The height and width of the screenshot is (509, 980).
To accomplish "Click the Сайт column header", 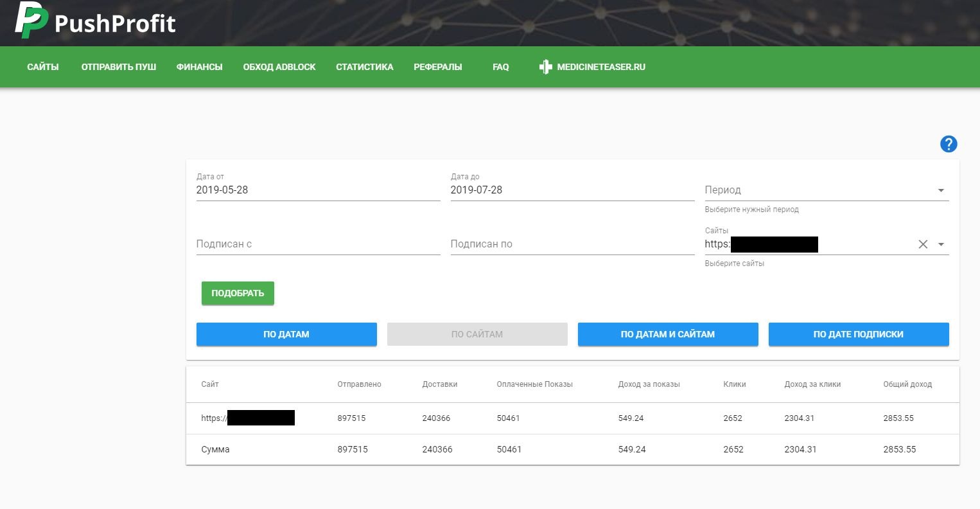I will [x=210, y=384].
